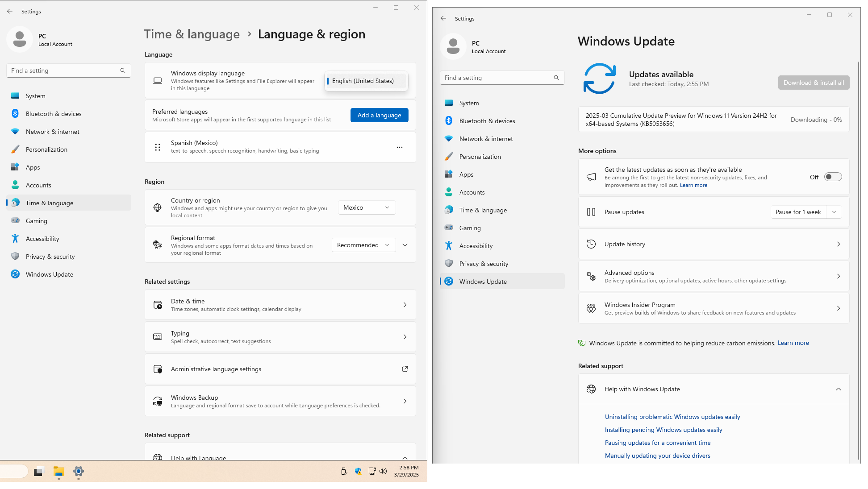
Task: Click Time & language breadcrumb
Action: [x=192, y=34]
